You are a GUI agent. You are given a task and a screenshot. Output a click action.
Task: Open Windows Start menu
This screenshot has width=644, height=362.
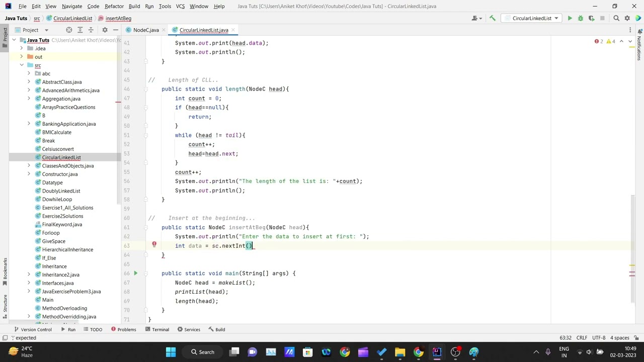(171, 352)
